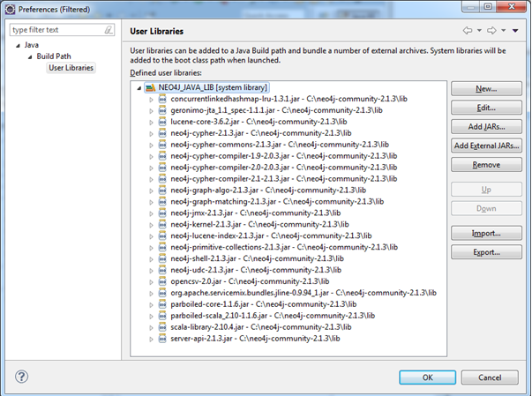Click jar icon for neo4j-cypher-compiler-2.1-2.1.3.jar
This screenshot has height=396, width=532.
pos(162,179)
